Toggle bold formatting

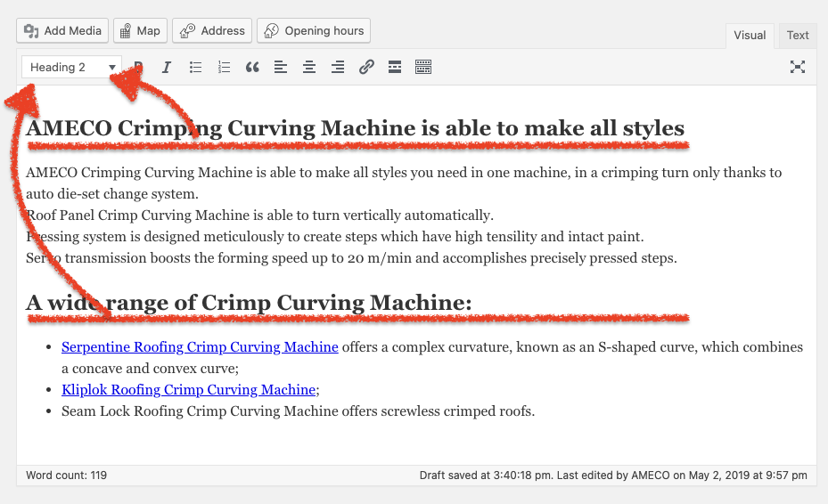[x=139, y=68]
